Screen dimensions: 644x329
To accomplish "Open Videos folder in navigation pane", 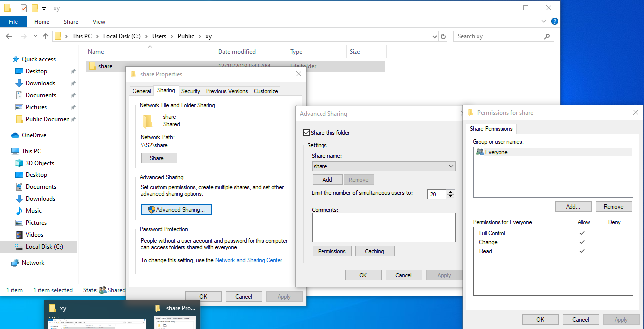I will pos(34,235).
